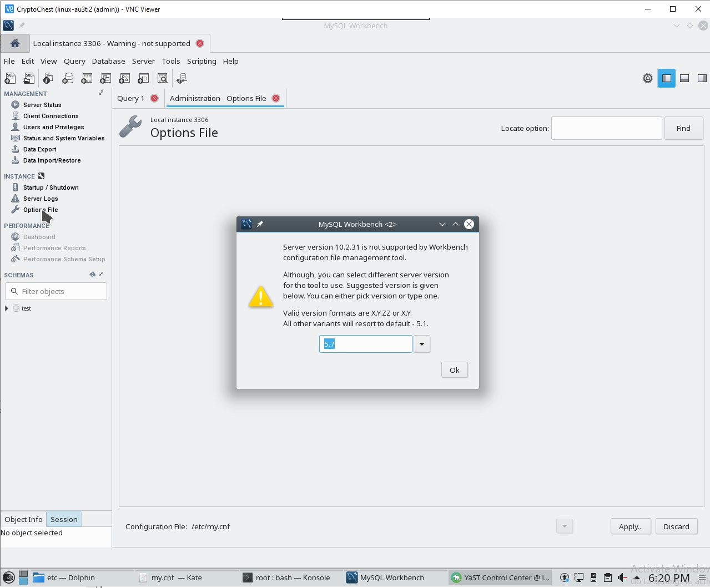Expand the test schema
Viewport: 710px width, 588px height.
coord(7,308)
